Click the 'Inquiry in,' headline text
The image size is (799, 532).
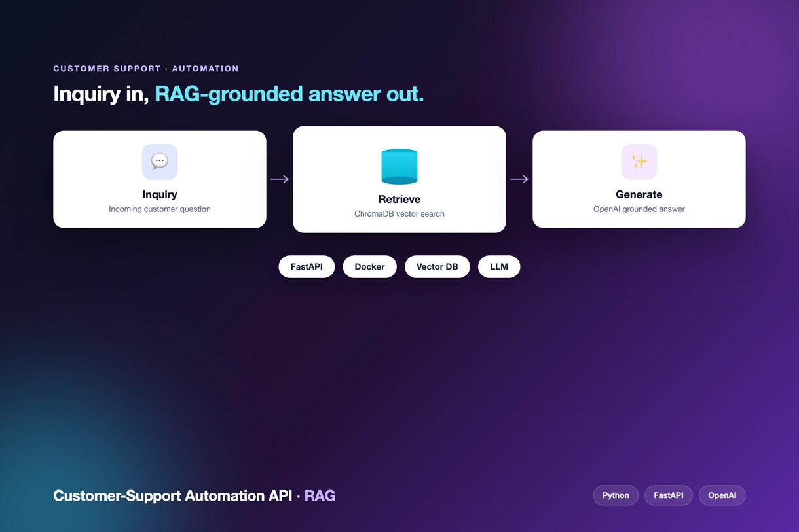pos(102,94)
